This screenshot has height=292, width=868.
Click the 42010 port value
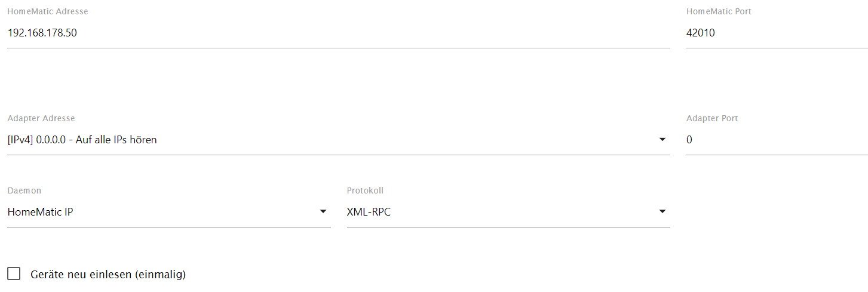(701, 33)
